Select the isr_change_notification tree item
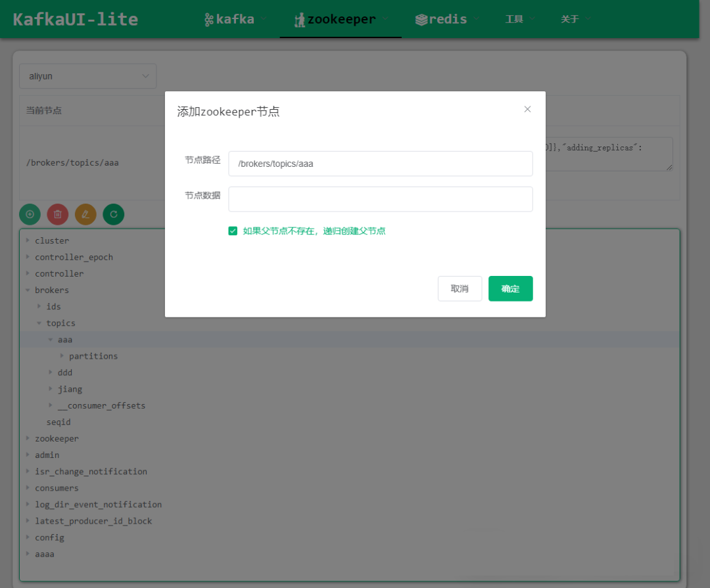Screen dimensions: 710x588 91,471
